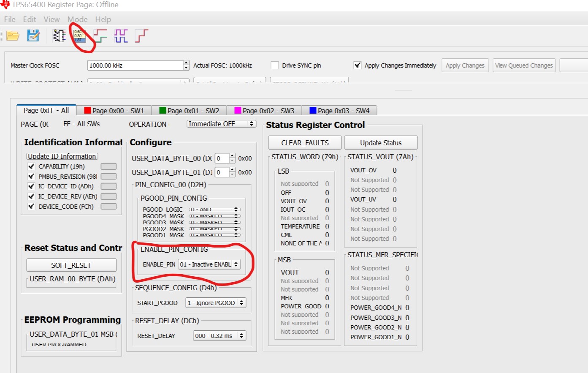Click the USER_DATA_BYTE_00 stepper arrows
588x373 pixels.
pos(232,158)
